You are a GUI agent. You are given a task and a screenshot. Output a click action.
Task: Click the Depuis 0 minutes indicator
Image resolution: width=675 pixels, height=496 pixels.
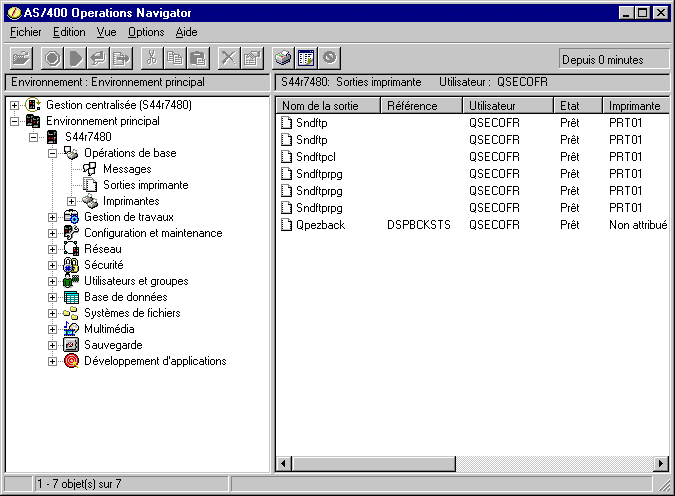click(614, 59)
